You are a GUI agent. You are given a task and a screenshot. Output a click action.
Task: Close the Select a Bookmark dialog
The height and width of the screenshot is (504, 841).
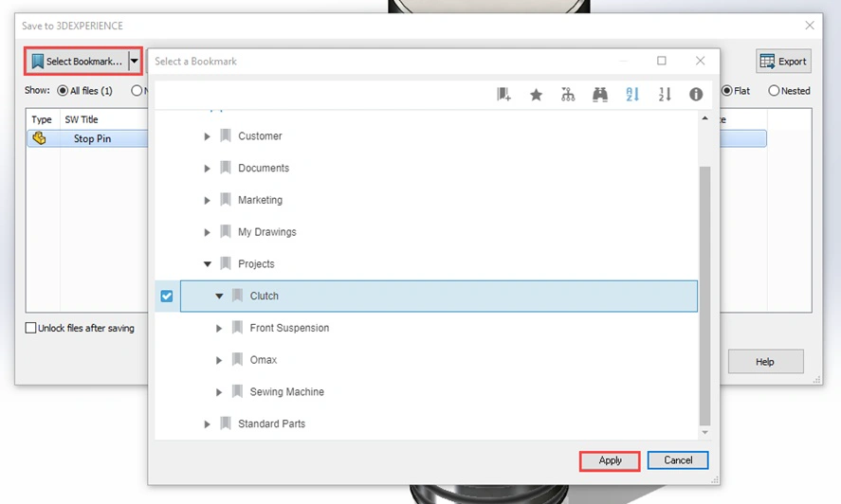click(x=700, y=61)
